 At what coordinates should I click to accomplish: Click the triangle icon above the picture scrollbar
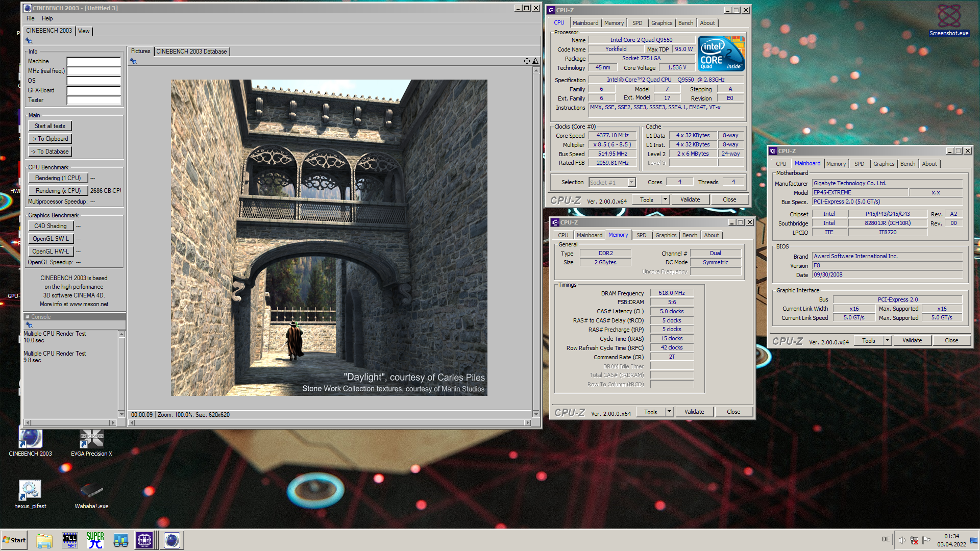[x=535, y=61]
